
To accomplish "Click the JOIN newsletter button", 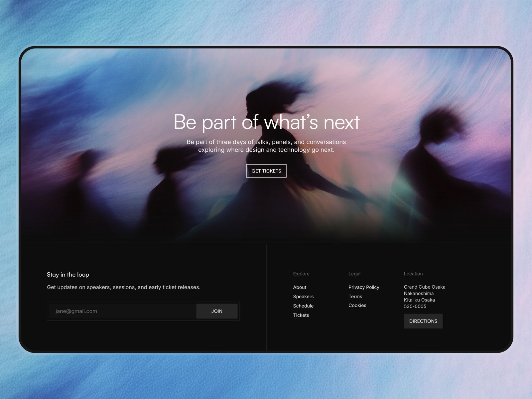I will pyautogui.click(x=217, y=311).
